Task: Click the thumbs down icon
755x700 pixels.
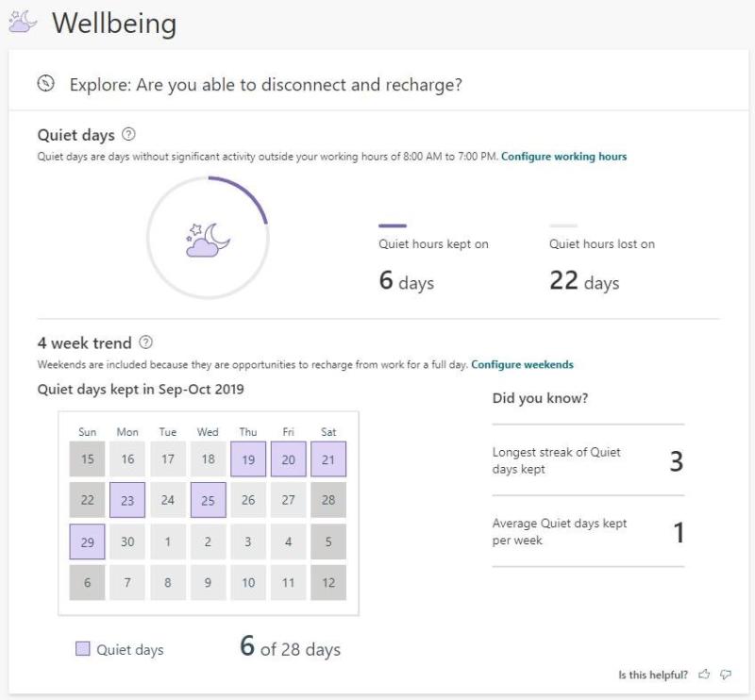Action: pyautogui.click(x=726, y=675)
